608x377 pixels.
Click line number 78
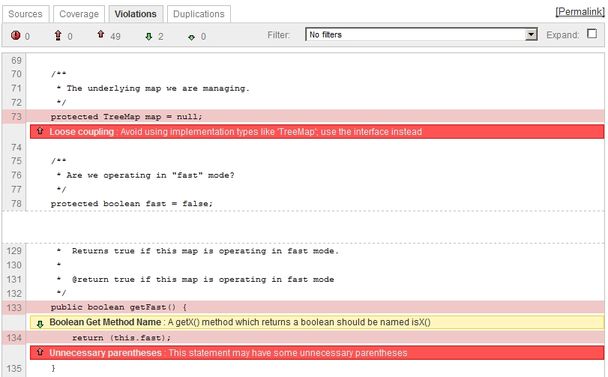(x=16, y=203)
